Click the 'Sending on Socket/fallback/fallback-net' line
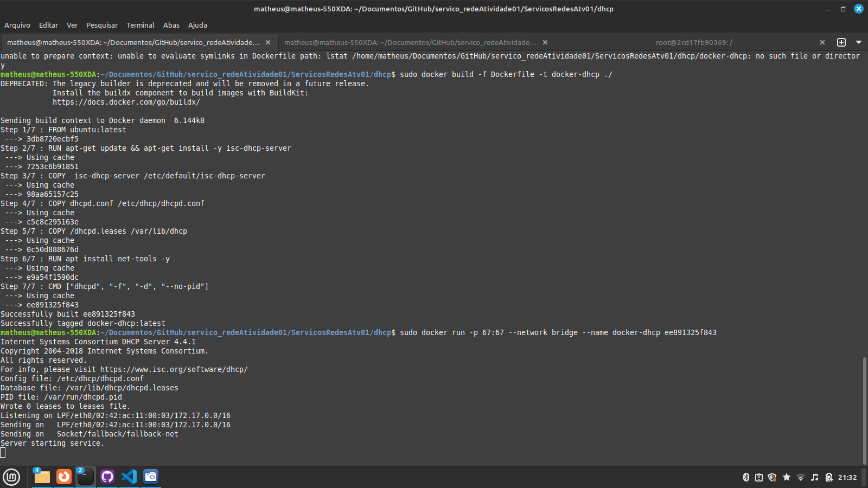The height and width of the screenshot is (488, 868). click(90, 434)
